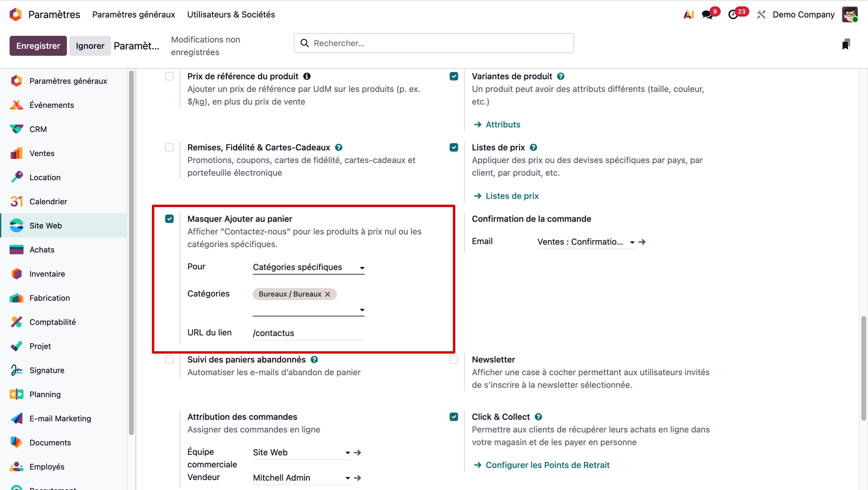The width and height of the screenshot is (868, 490).
Task: Click the Enregistrer button
Action: point(38,46)
